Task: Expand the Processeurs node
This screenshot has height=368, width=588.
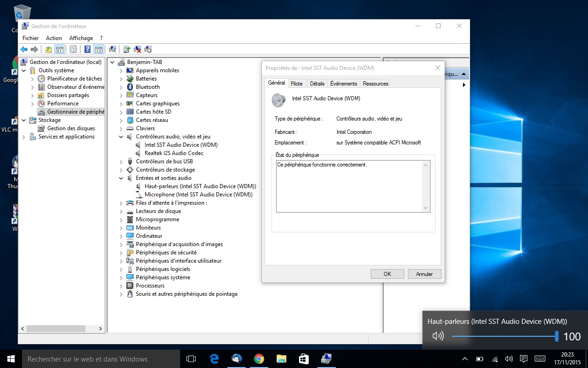Action: (x=121, y=286)
